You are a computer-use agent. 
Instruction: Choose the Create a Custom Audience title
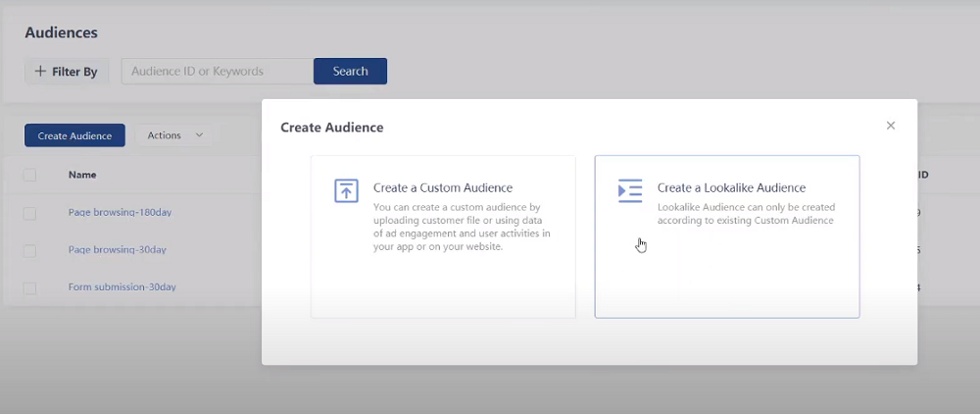point(443,187)
